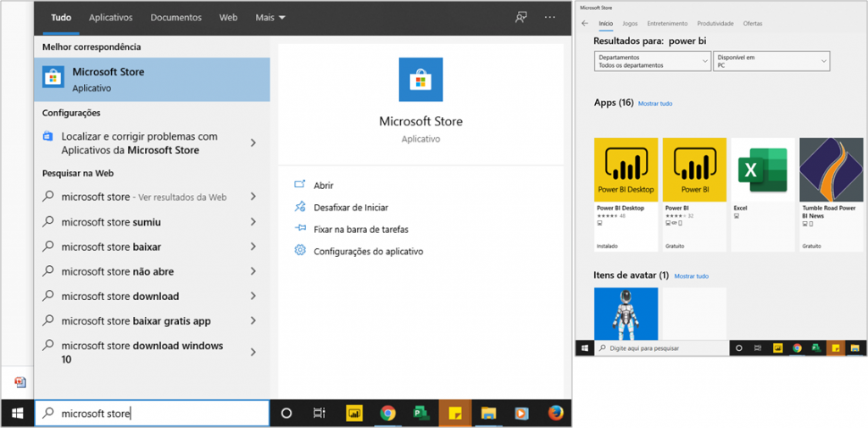Open the search panel ellipsis options
This screenshot has height=428, width=868.
click(x=550, y=17)
